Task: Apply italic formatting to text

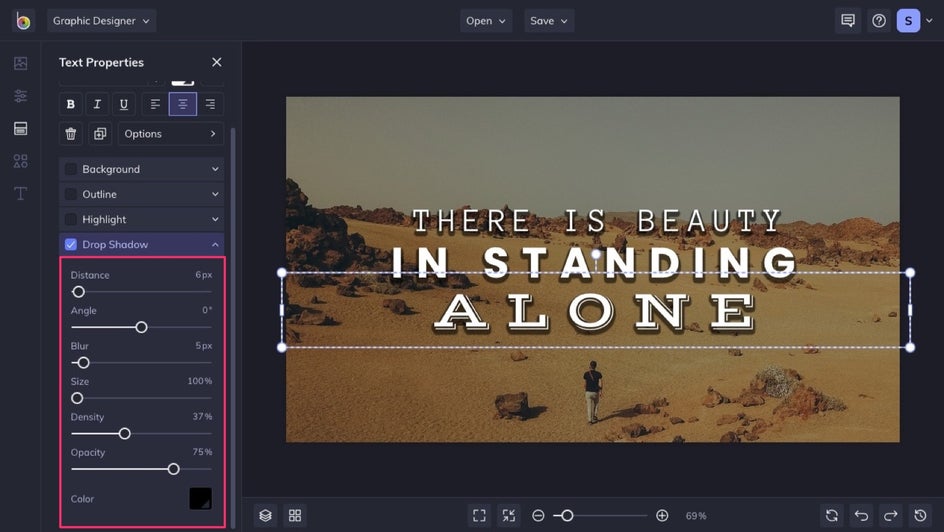Action: (x=97, y=104)
